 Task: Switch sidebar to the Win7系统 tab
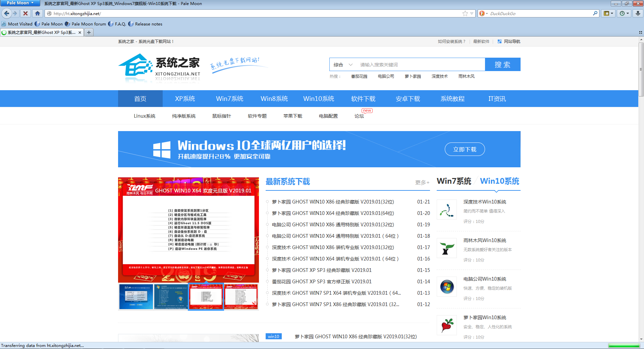pos(454,181)
